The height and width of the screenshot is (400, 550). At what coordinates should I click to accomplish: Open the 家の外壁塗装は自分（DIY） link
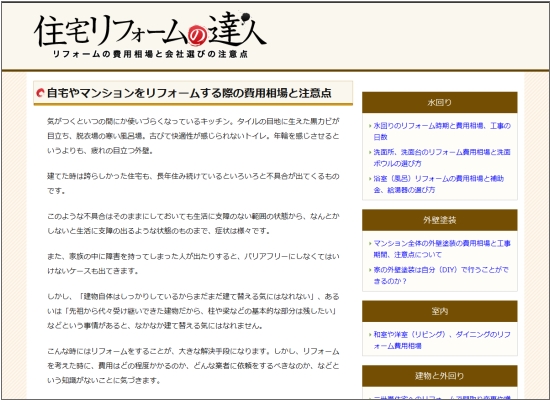coord(441,275)
